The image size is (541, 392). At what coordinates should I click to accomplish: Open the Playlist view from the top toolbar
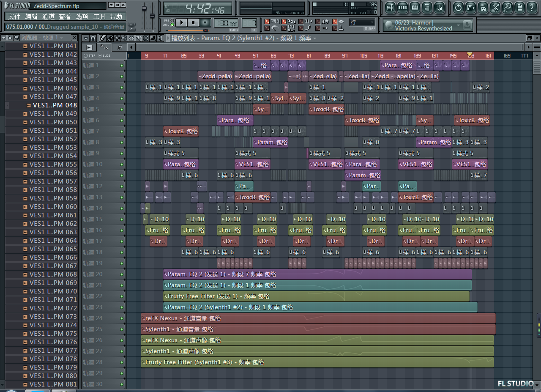(390, 8)
